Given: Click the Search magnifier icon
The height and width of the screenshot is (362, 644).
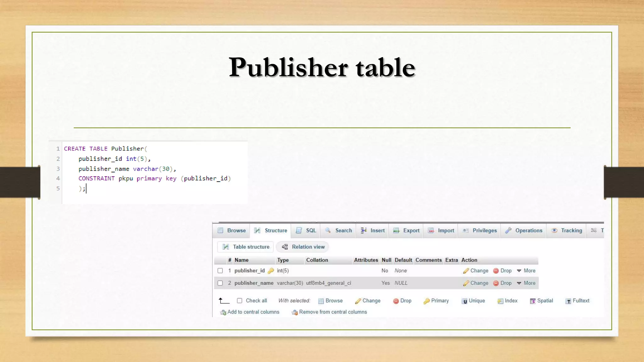Looking at the screenshot, I should 328,230.
